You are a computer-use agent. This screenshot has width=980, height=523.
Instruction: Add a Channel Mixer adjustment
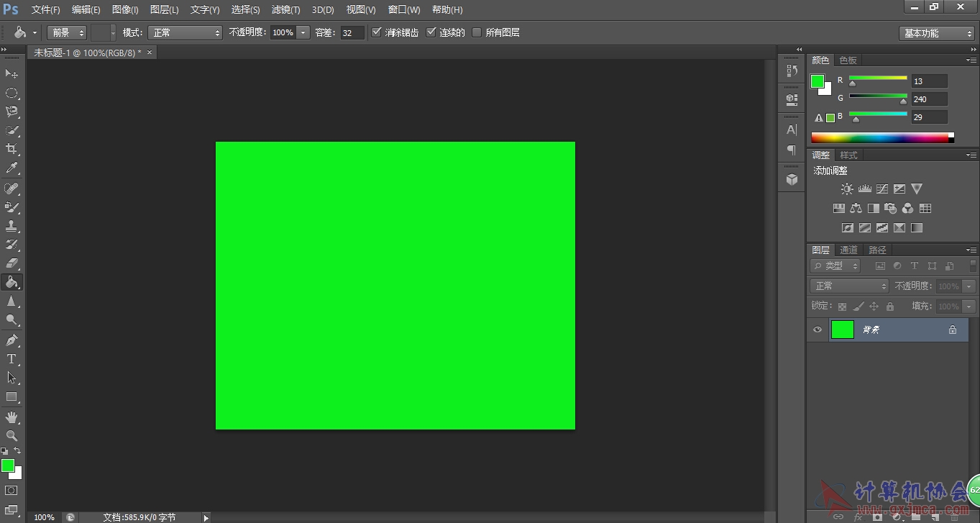(x=908, y=208)
